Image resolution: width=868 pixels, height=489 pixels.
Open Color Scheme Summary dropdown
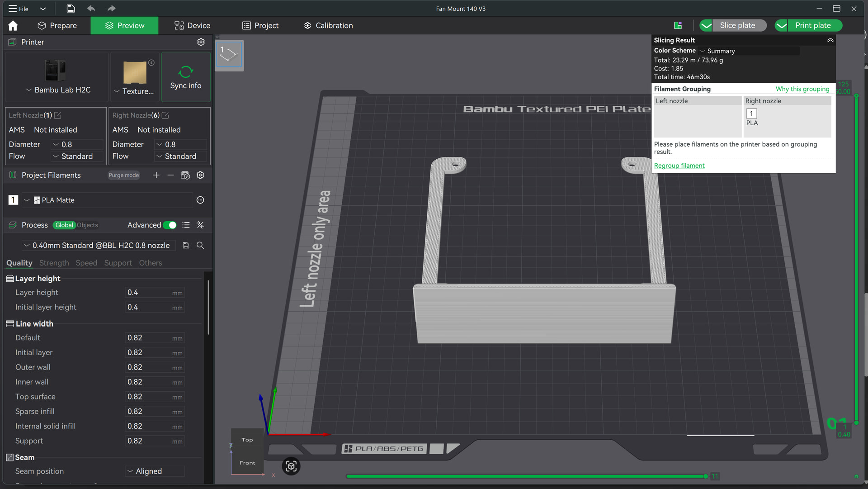[749, 51]
